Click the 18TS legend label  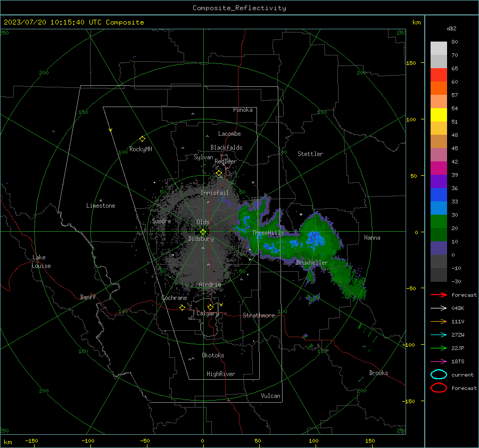coord(458,362)
